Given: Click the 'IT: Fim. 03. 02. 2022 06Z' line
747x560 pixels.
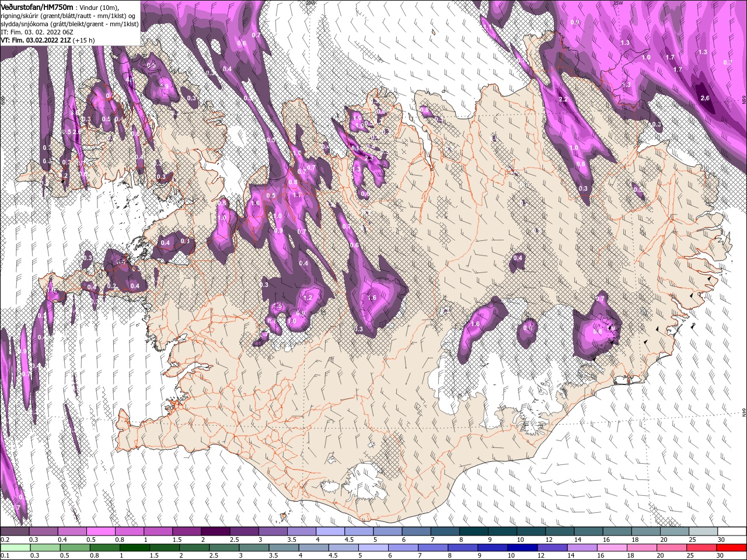Looking at the screenshot, I should click(37, 33).
